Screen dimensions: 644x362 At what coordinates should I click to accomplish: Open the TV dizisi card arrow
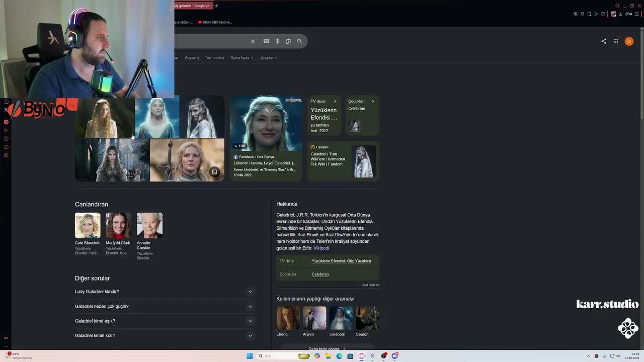pos(335,102)
